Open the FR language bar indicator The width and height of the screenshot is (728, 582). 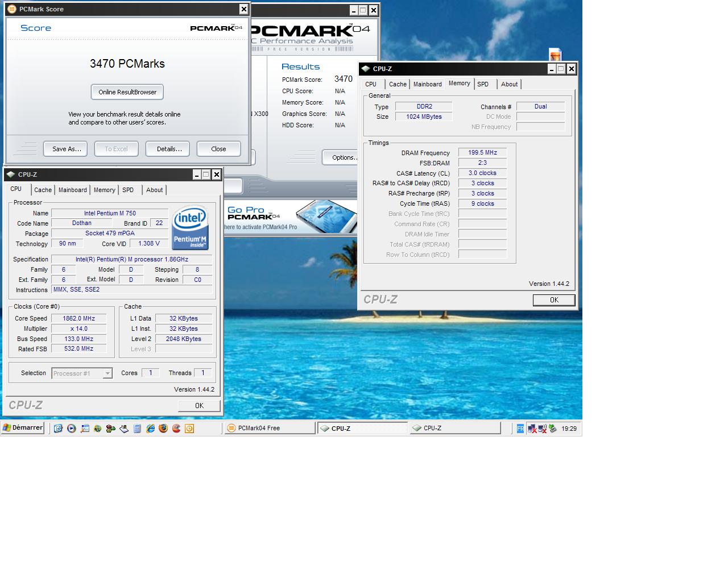(520, 429)
